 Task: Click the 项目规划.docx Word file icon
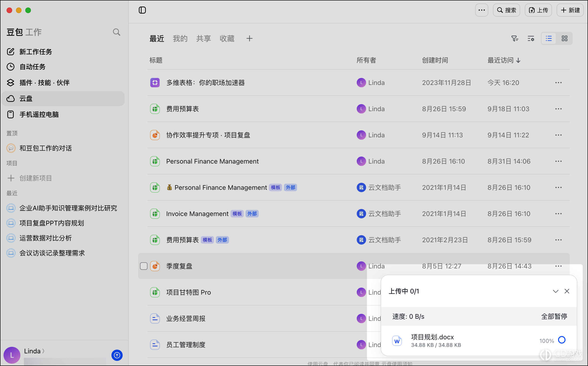pyautogui.click(x=397, y=341)
